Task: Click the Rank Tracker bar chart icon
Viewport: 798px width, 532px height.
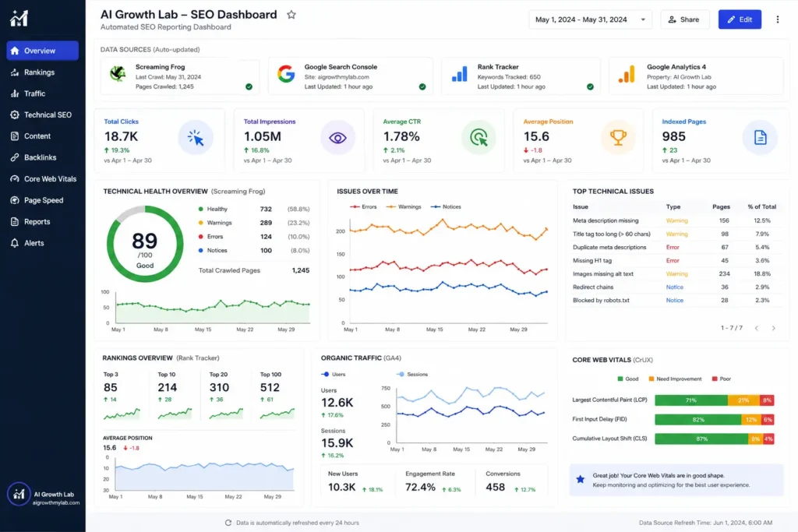Action: click(x=459, y=74)
